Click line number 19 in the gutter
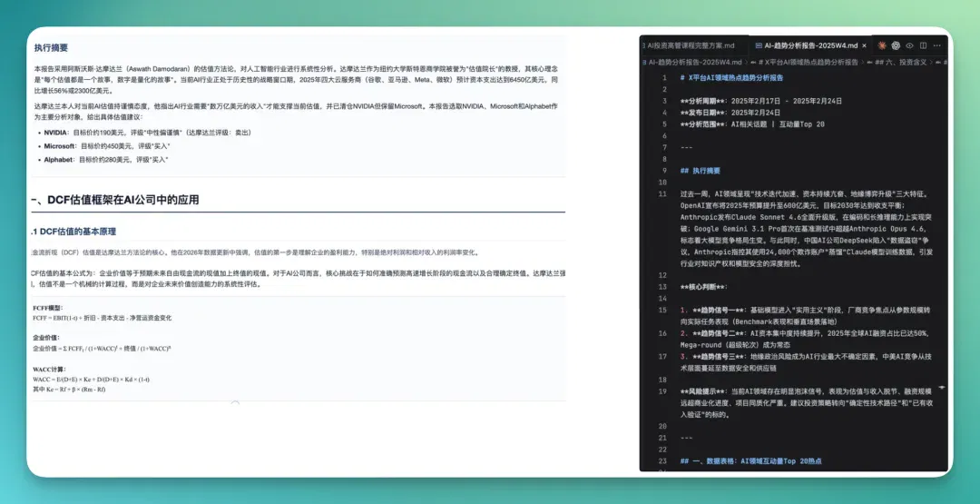 pos(663,390)
